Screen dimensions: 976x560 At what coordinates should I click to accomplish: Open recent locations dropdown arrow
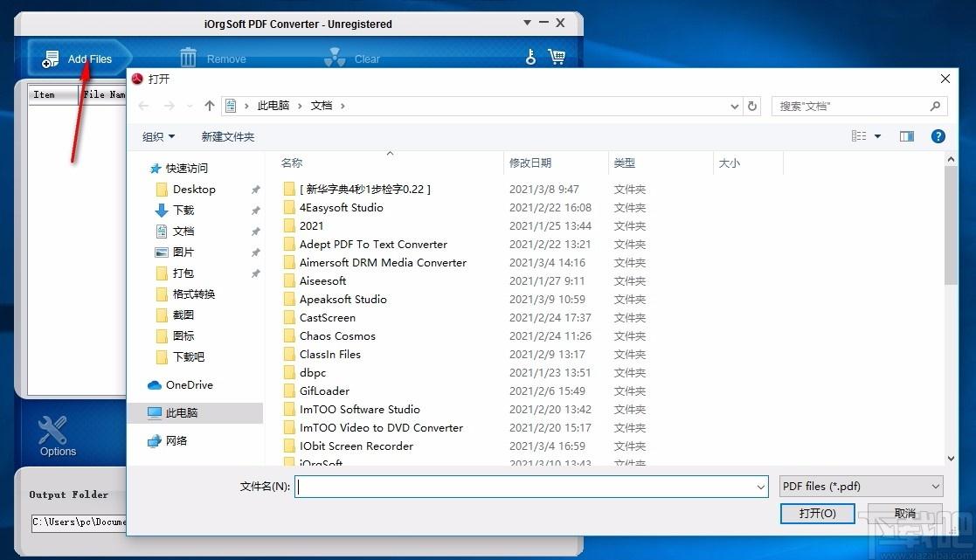coord(190,107)
